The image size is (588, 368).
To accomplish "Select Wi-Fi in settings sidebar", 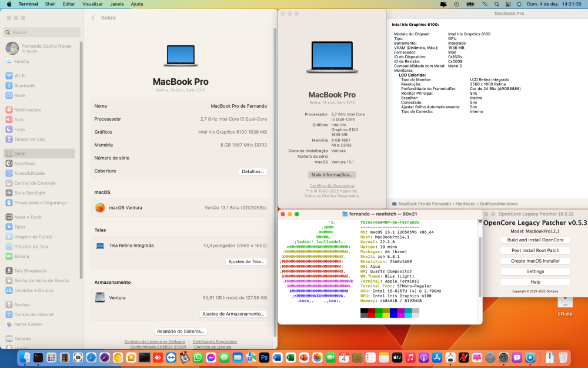I will click(x=40, y=75).
